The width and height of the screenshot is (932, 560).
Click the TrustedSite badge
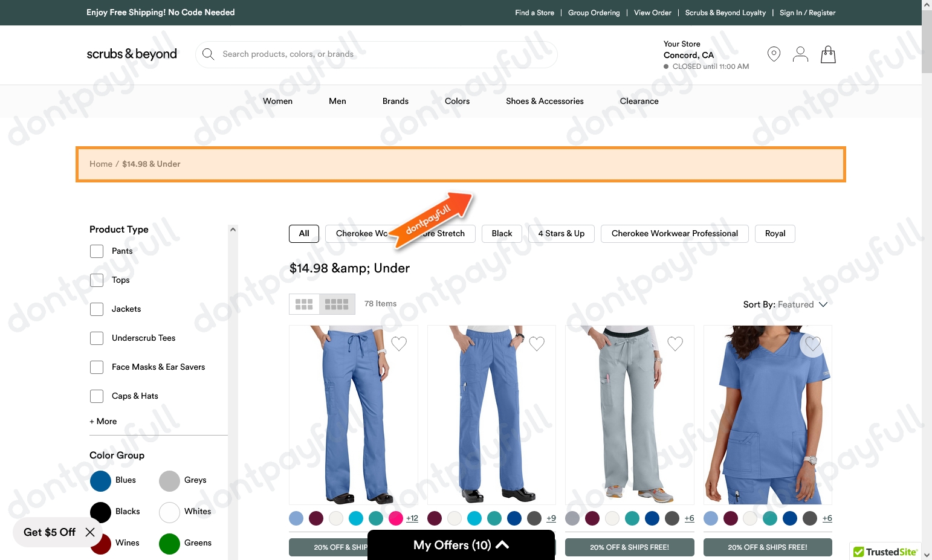point(885,551)
